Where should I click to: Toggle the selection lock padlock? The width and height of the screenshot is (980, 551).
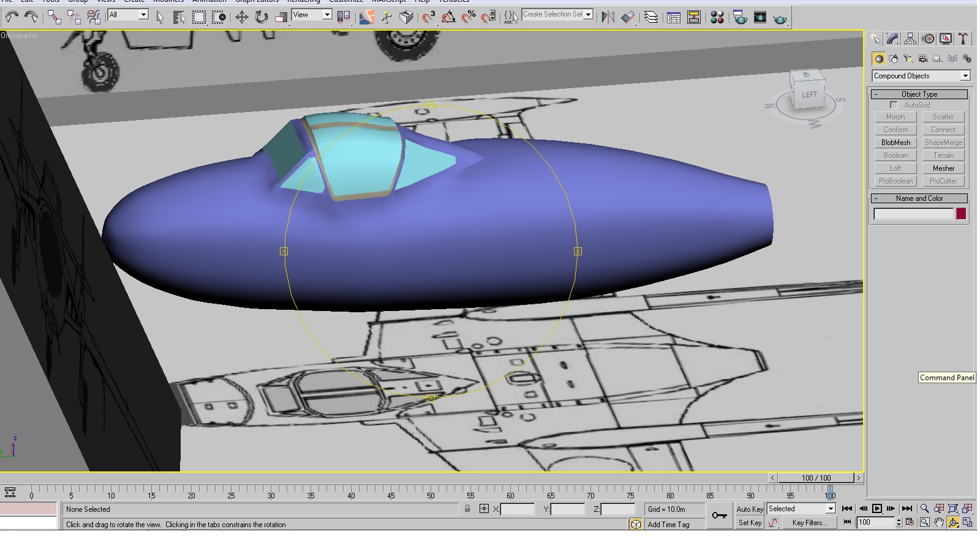[467, 509]
